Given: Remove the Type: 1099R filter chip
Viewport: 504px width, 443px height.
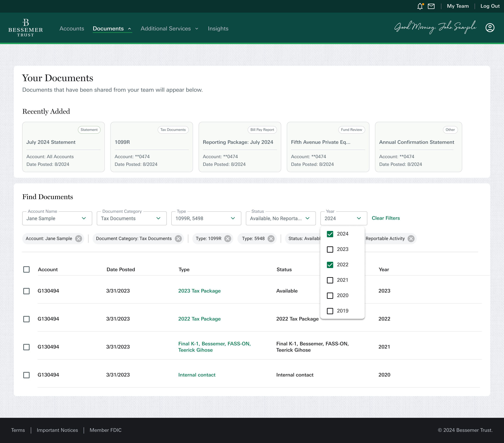Looking at the screenshot, I should point(228,239).
